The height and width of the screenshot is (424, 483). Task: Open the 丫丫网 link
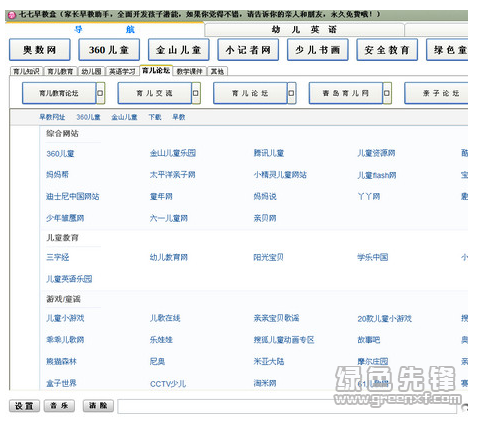pyautogui.click(x=369, y=196)
